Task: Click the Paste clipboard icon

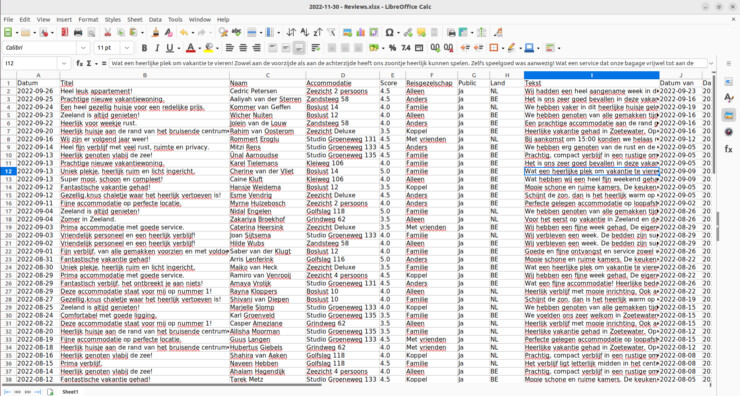Action: coord(134,33)
